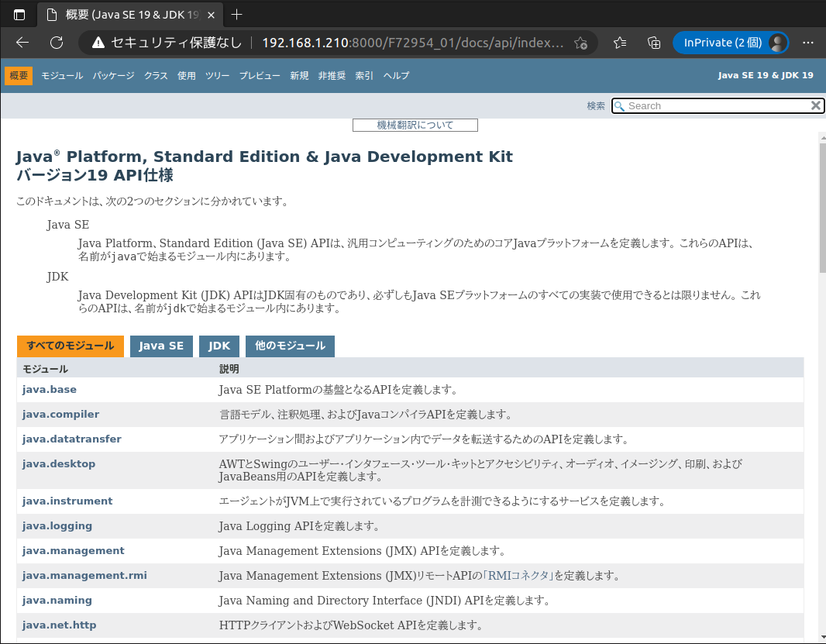Show the 他のモジュール tab
Screen dimensions: 826x644
(x=290, y=346)
